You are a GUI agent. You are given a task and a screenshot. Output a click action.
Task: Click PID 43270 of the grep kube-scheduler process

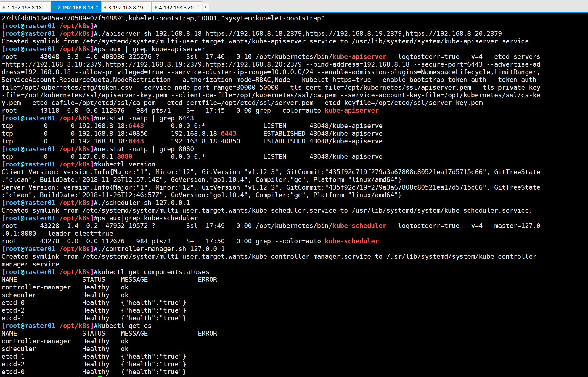(x=49, y=241)
